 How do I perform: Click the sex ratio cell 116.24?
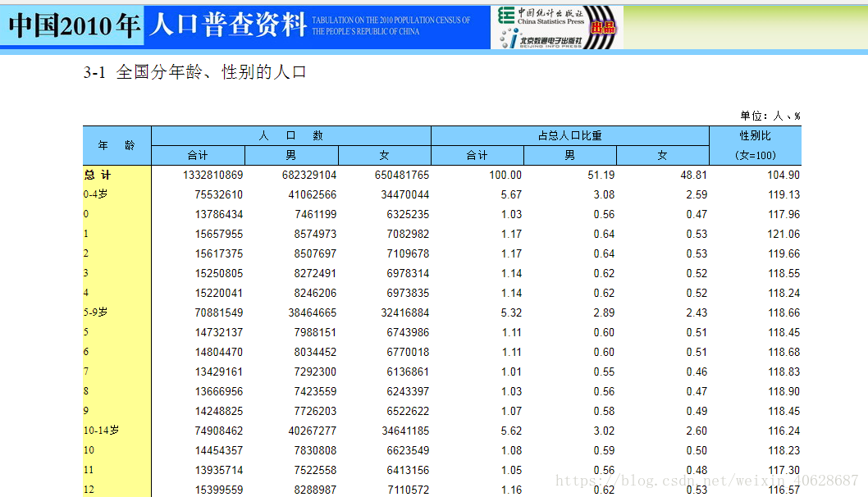[783, 431]
